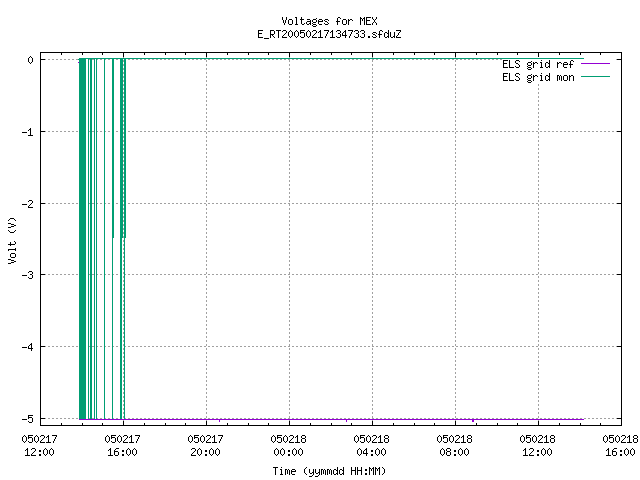The width and height of the screenshot is (640, 480).
Task: Click the y-axis tick label -4
Action: (x=28, y=347)
